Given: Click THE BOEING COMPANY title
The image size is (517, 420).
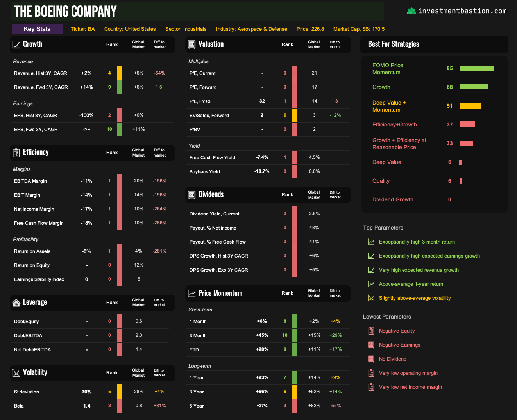Looking at the screenshot, I should click(65, 11).
